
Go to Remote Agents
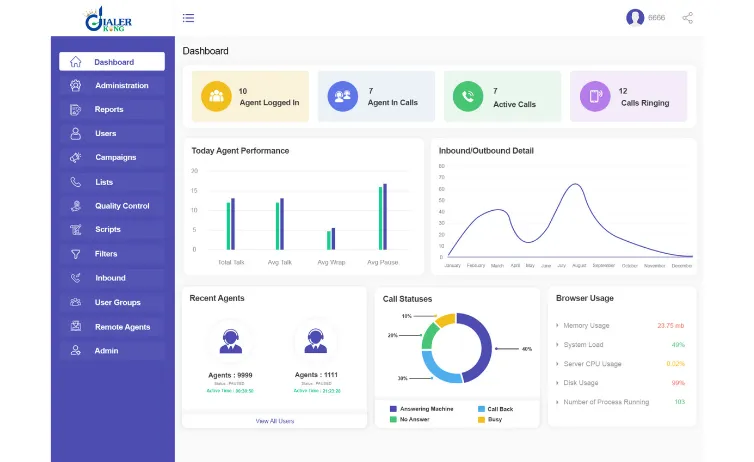coord(112,326)
